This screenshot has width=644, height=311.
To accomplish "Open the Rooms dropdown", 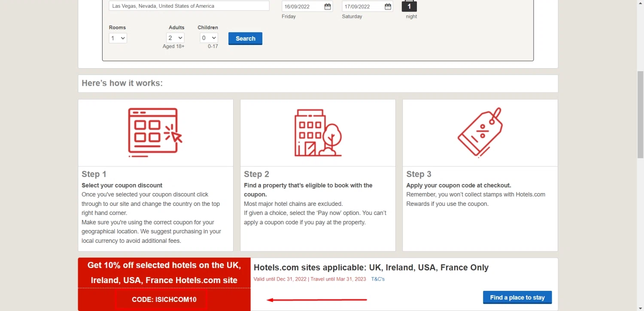I will (x=118, y=38).
